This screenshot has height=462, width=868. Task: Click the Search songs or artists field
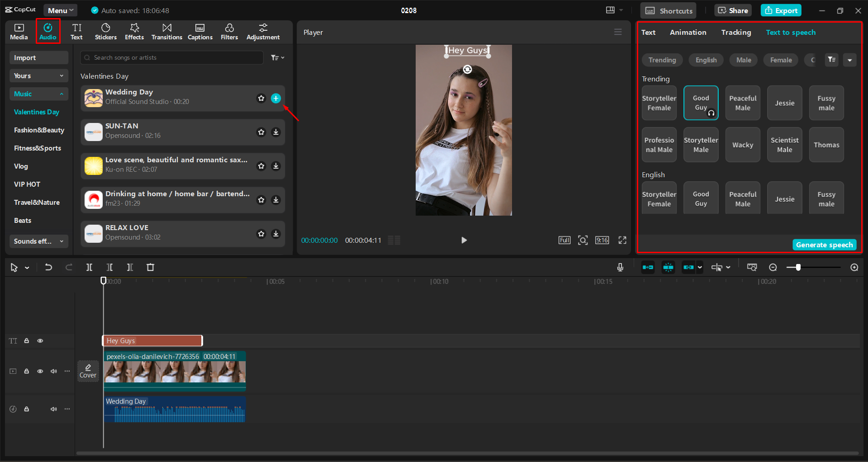pos(172,57)
